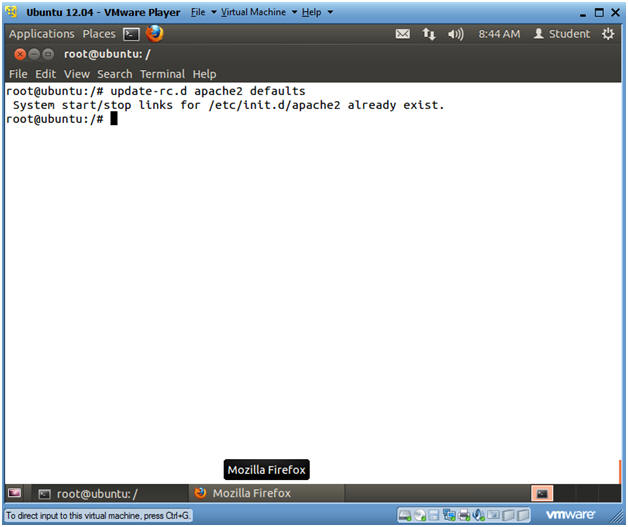The height and width of the screenshot is (527, 628).
Task: Open the terminal View menu
Action: click(76, 74)
